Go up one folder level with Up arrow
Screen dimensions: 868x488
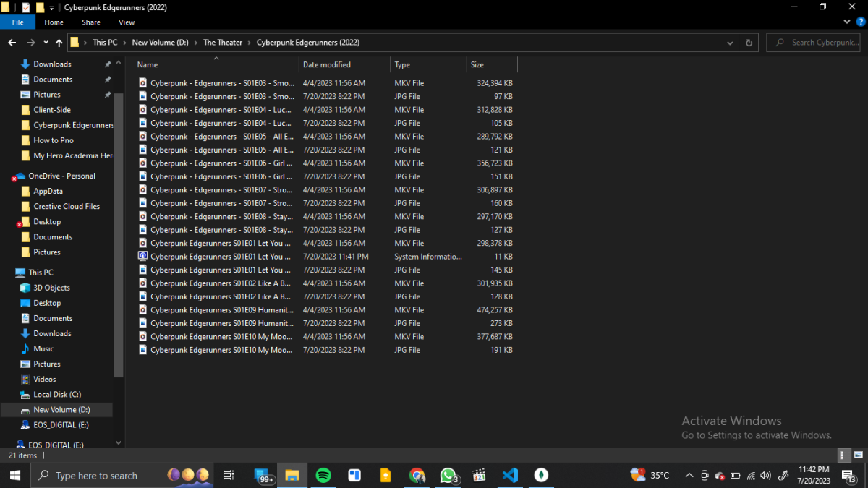pos(59,43)
